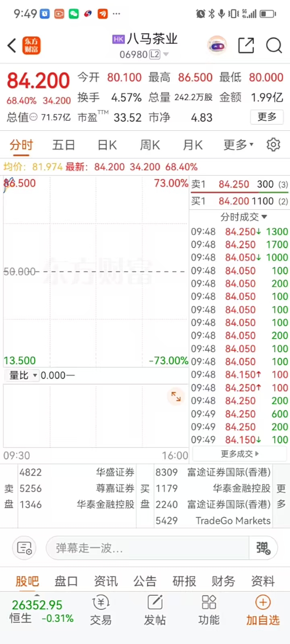Screen dimensions: 290x644
Task: Expand the chart to fullscreen
Action: 176,396
